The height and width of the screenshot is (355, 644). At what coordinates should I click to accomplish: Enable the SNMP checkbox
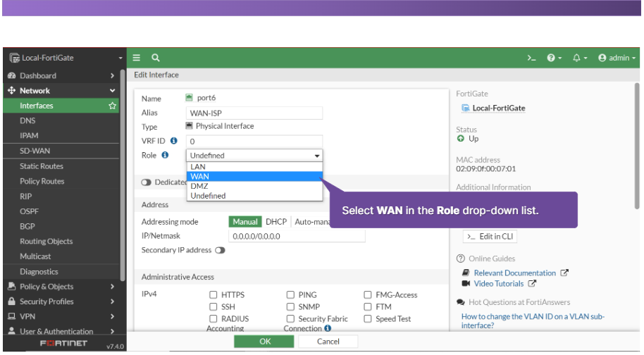coord(290,306)
